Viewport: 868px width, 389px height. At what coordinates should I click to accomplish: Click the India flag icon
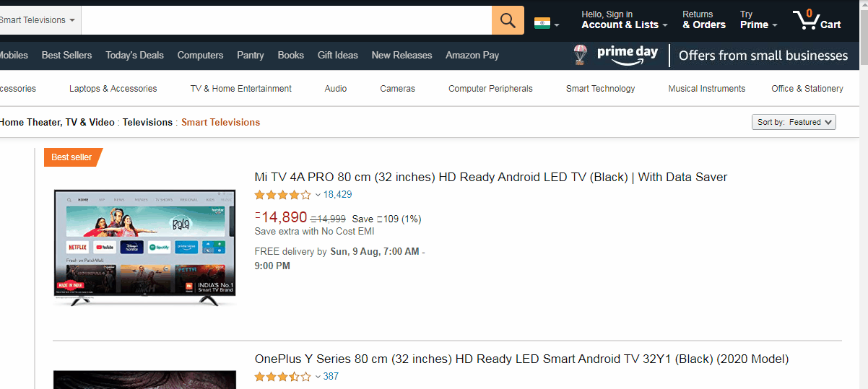pyautogui.click(x=542, y=22)
